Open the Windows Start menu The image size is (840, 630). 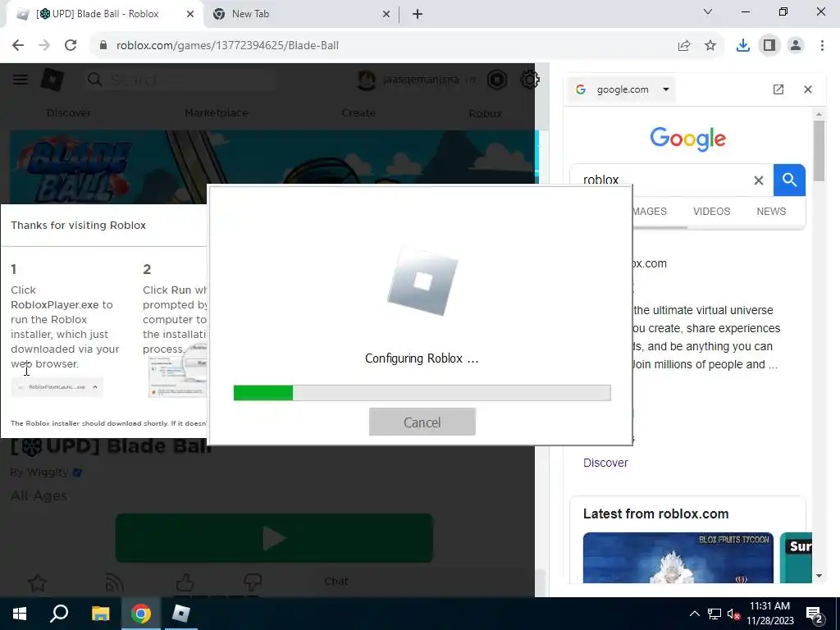20,614
